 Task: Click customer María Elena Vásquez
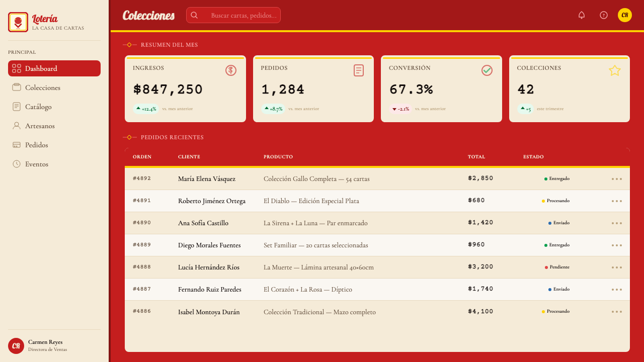pyautogui.click(x=207, y=179)
